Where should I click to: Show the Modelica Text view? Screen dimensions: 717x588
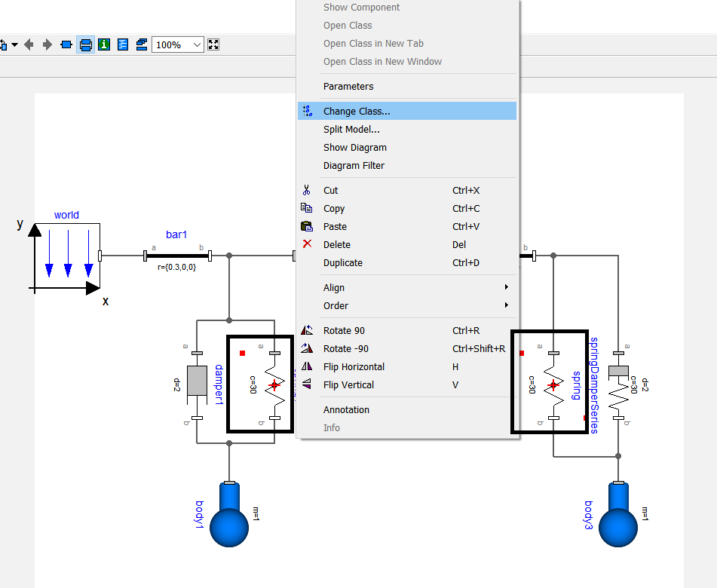(123, 44)
